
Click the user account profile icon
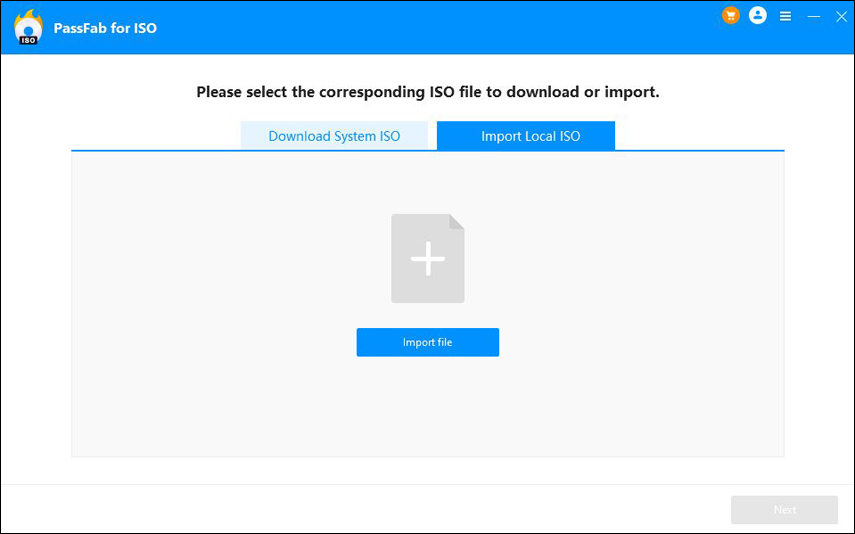click(x=758, y=16)
